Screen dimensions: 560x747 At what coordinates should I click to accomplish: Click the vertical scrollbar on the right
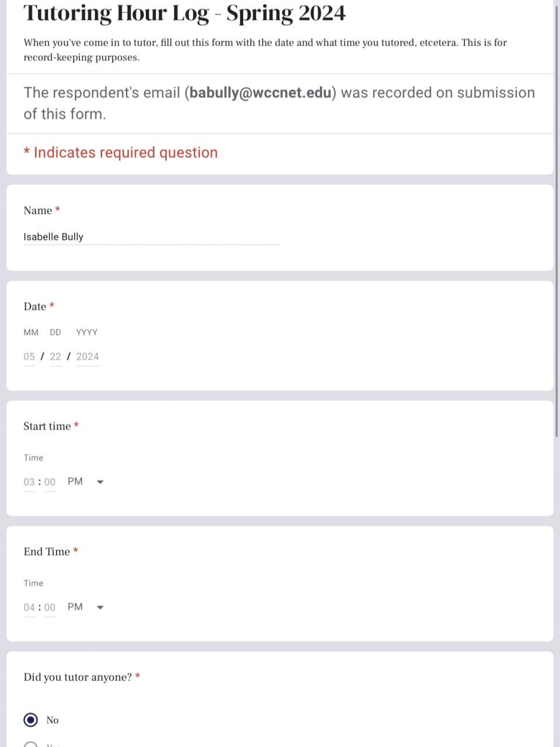(x=556, y=222)
